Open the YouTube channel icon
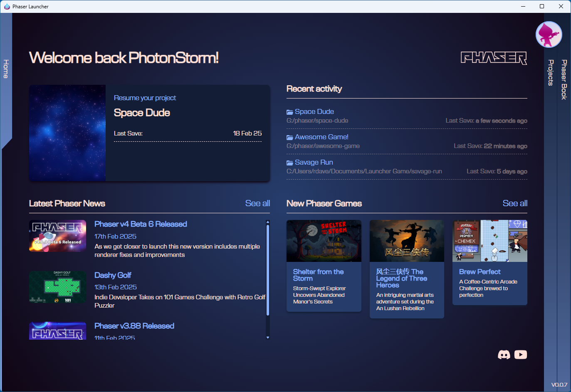 point(520,355)
